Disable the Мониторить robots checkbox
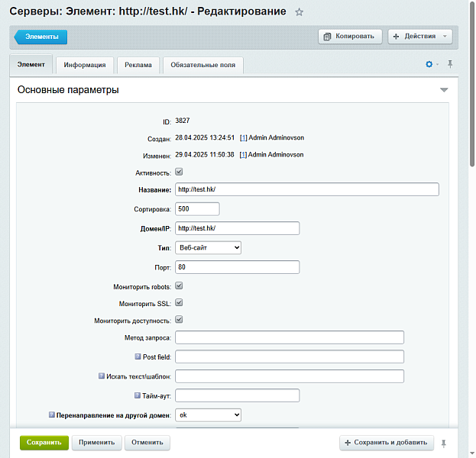This screenshot has width=476, height=458. click(179, 285)
